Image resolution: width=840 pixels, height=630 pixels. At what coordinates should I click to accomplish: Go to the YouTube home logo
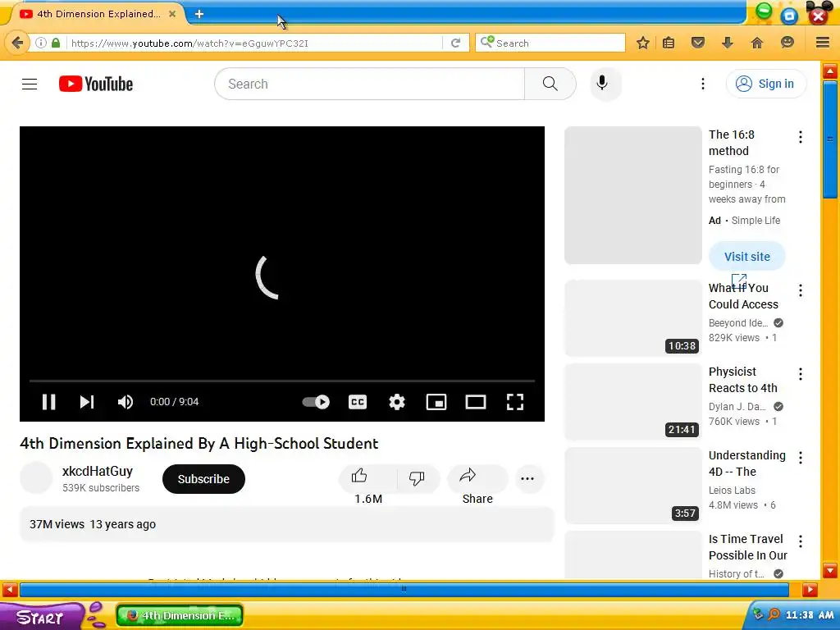(96, 84)
